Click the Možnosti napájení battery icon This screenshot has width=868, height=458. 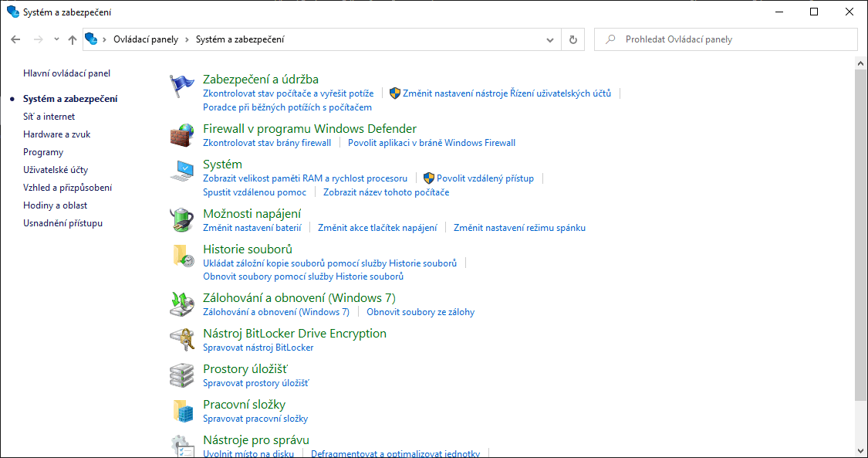pyautogui.click(x=182, y=219)
